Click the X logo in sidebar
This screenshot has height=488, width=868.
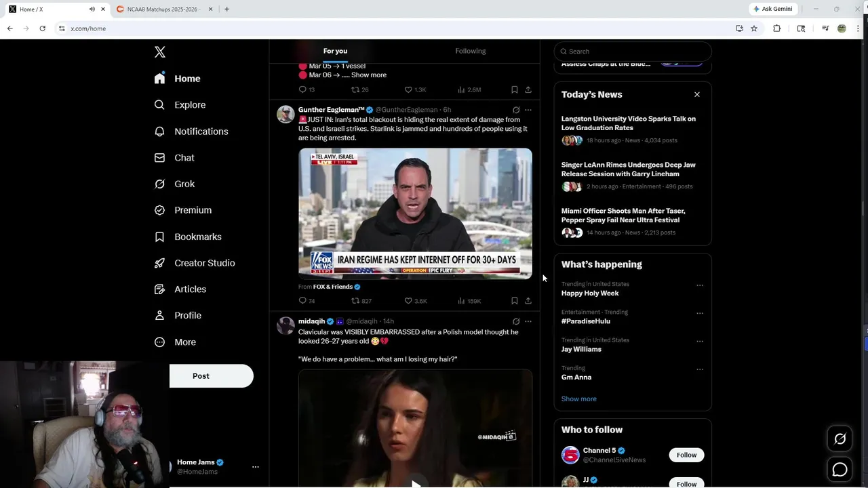(x=160, y=52)
